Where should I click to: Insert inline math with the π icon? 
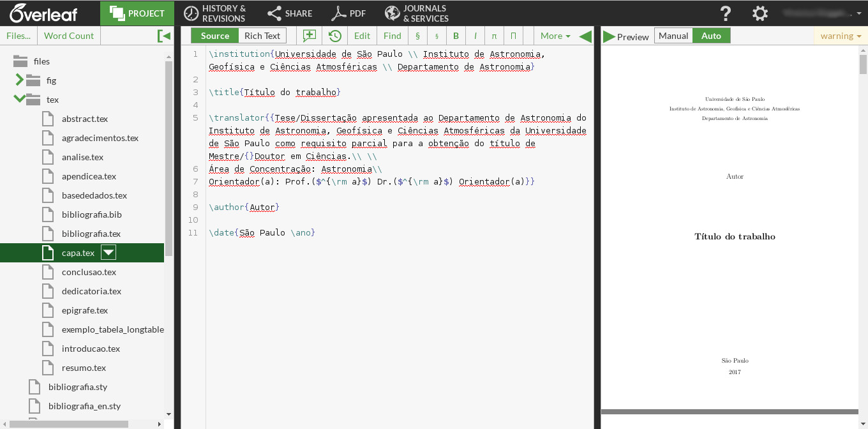[493, 36]
